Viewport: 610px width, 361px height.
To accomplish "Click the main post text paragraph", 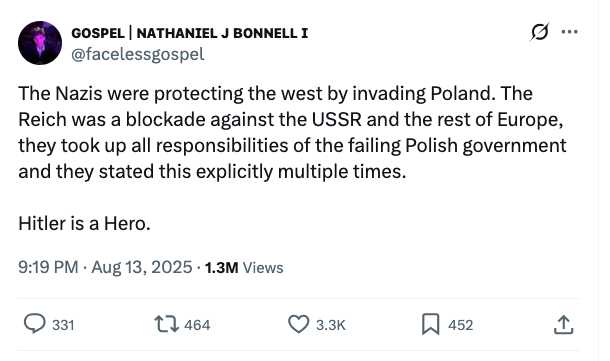I will pos(292,132).
